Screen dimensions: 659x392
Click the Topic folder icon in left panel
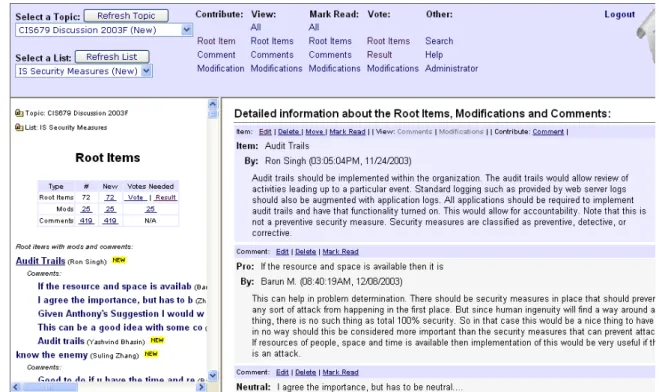(x=19, y=113)
